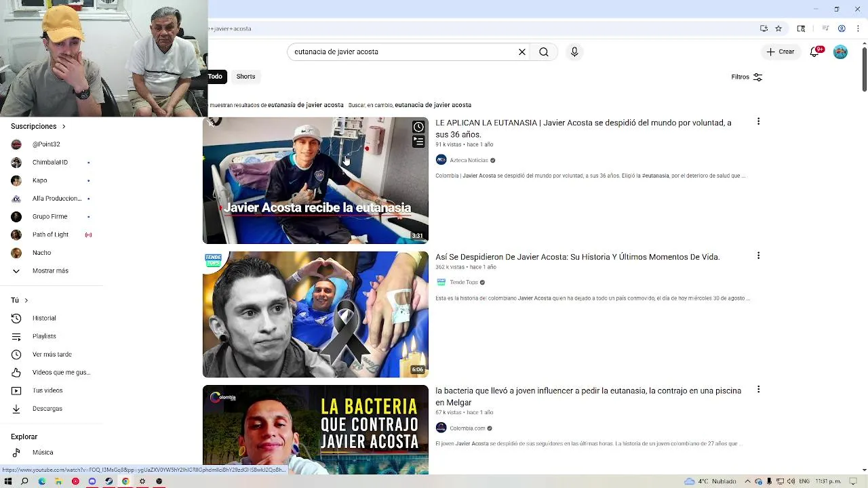Image resolution: width=868 pixels, height=488 pixels.
Task: Select the Shorts chip
Action: click(245, 77)
